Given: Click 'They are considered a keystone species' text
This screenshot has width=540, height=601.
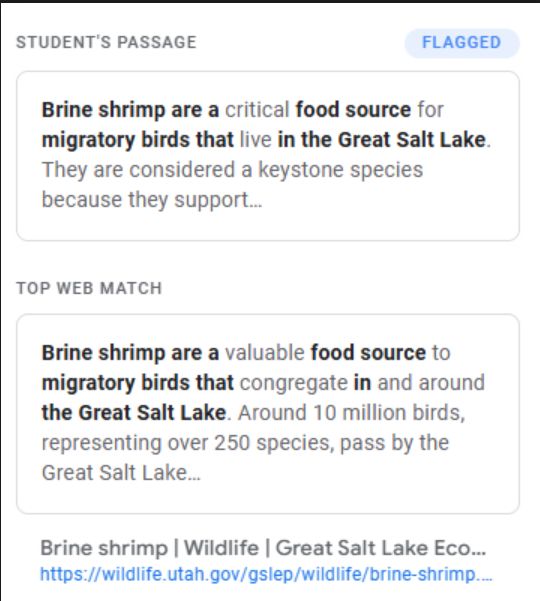Looking at the screenshot, I should 232,170.
